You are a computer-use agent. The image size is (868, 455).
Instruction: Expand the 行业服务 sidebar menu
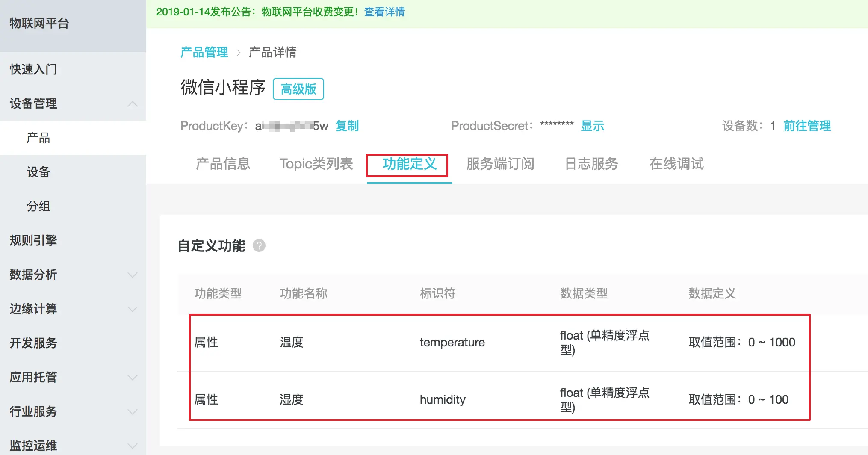[x=133, y=411]
